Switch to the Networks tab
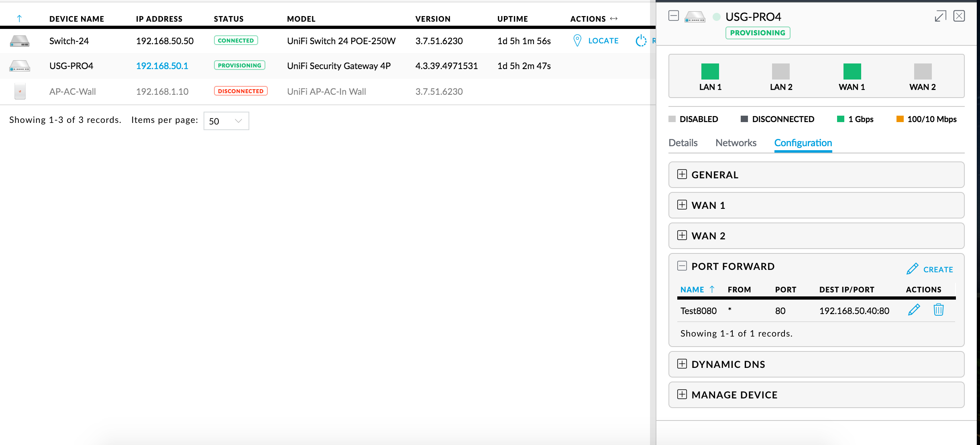Viewport: 980px width, 445px height. click(x=736, y=143)
